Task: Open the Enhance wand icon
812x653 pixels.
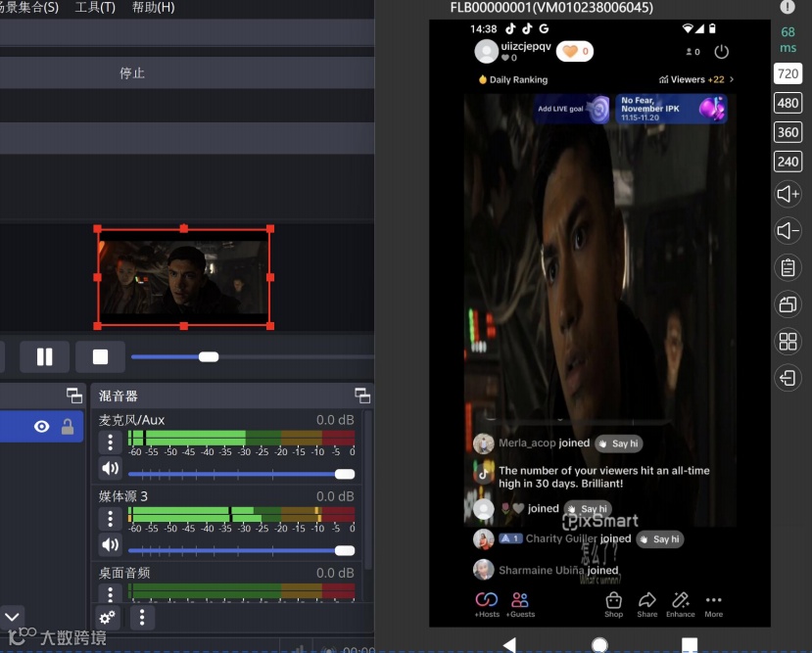Action: pos(681,604)
